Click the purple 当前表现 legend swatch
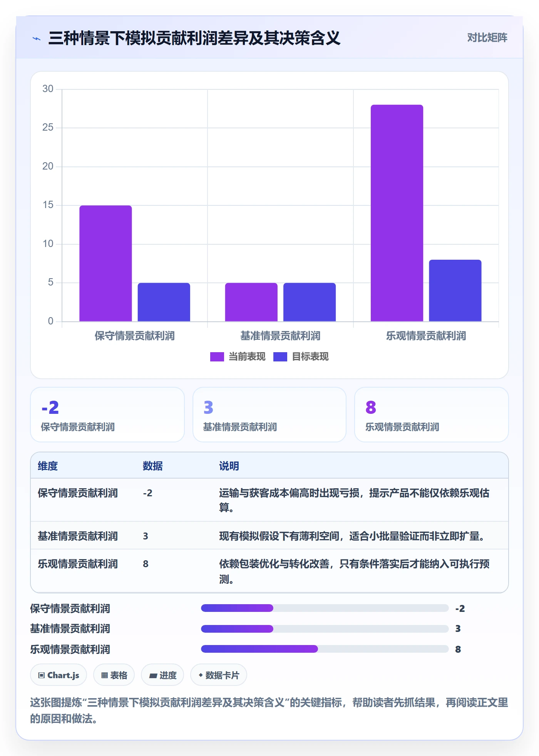Image resolution: width=539 pixels, height=756 pixels. [217, 357]
